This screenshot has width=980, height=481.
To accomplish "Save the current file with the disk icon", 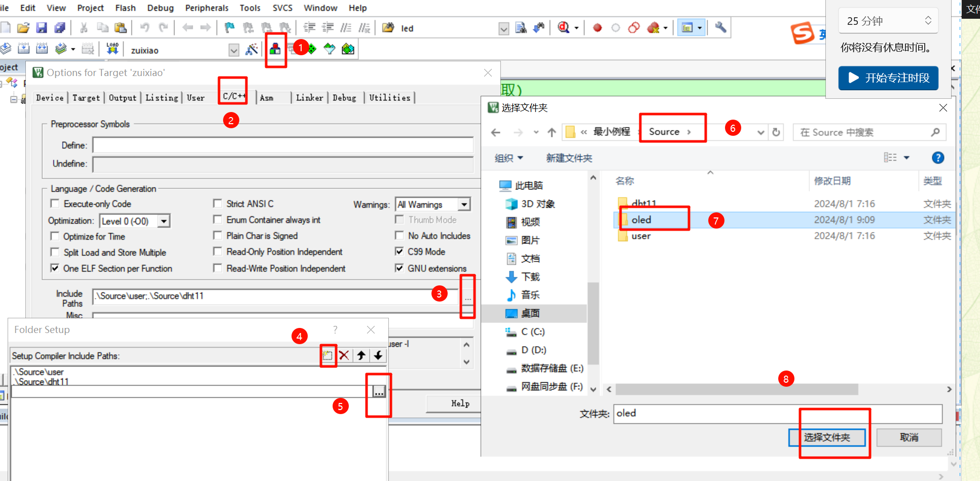I will [x=42, y=28].
